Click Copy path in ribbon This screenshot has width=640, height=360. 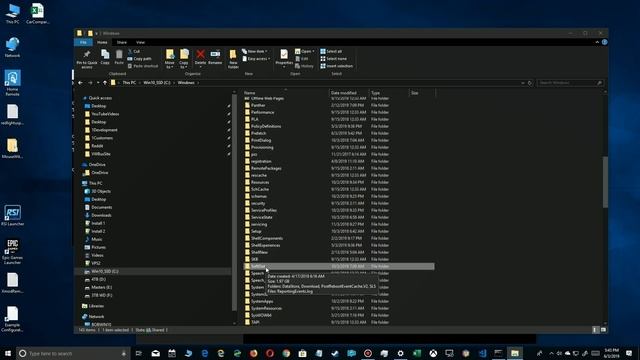pyautogui.click(x=139, y=59)
